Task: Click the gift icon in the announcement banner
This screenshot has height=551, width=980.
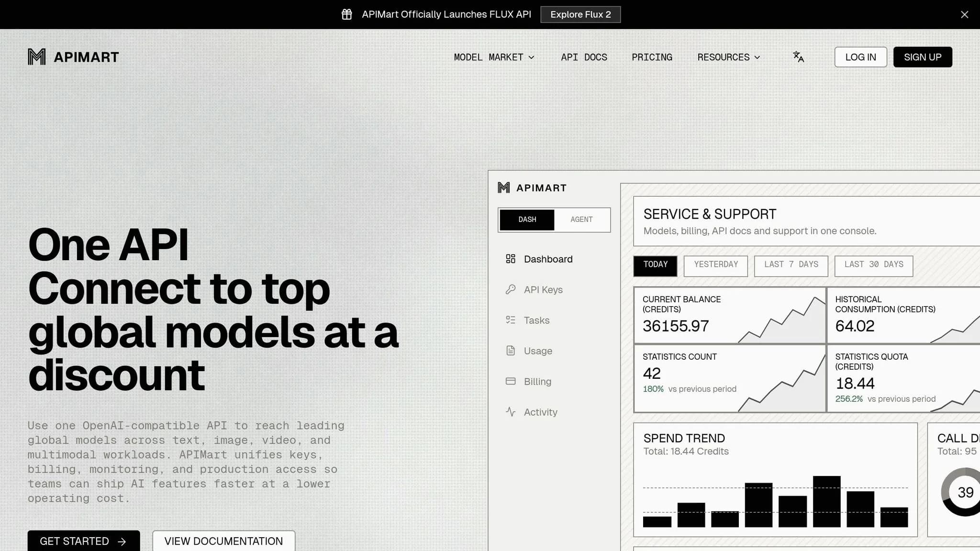Action: pyautogui.click(x=347, y=14)
